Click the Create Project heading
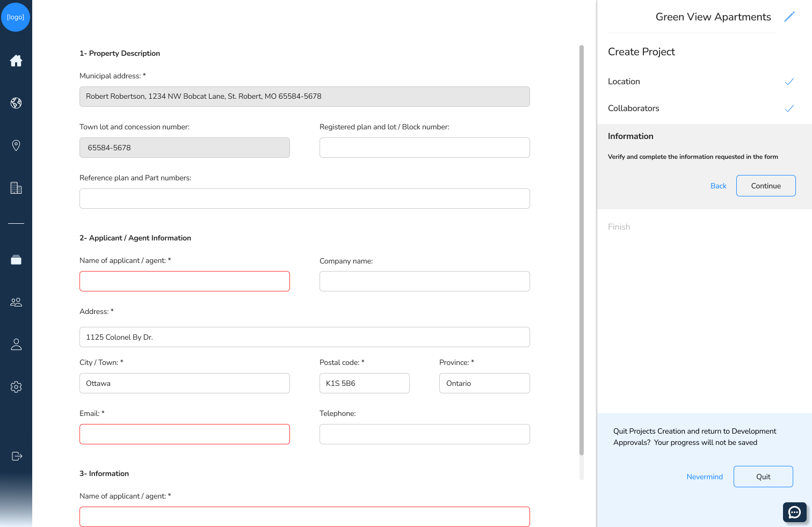This screenshot has width=812, height=527. tap(641, 52)
